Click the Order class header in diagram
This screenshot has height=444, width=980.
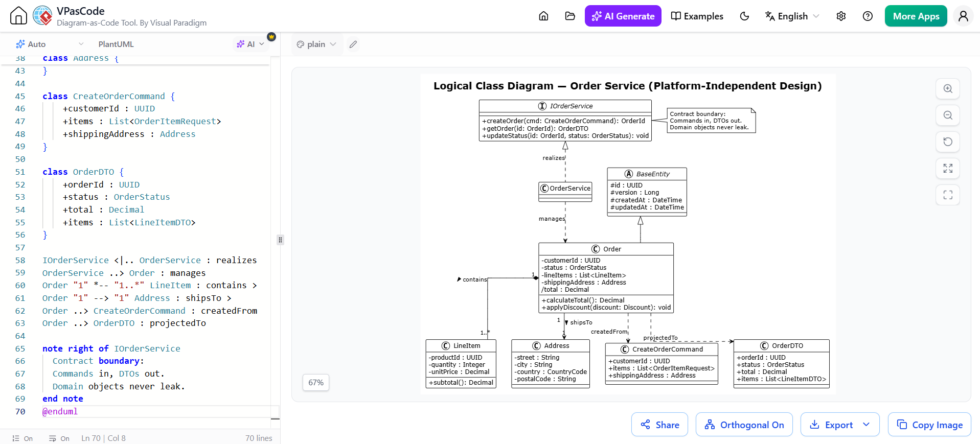(606, 249)
